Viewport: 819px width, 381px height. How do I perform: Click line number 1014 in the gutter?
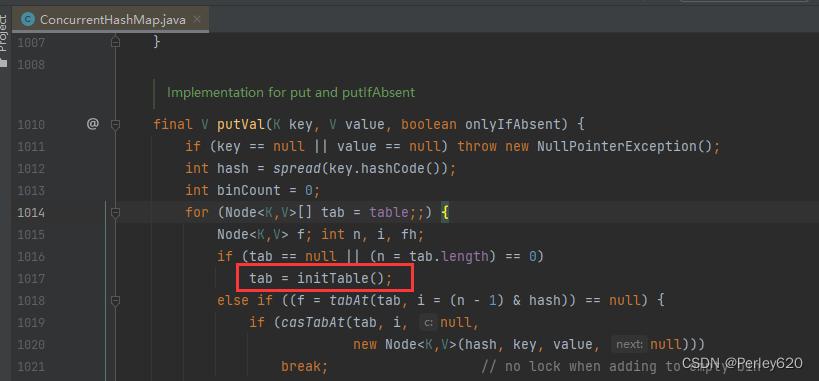31,213
